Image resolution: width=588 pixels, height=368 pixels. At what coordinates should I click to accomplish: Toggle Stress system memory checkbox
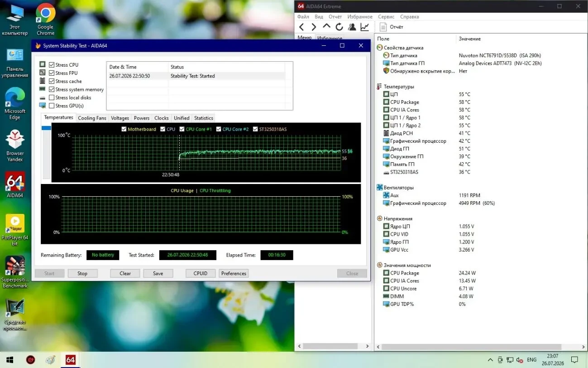click(x=52, y=89)
